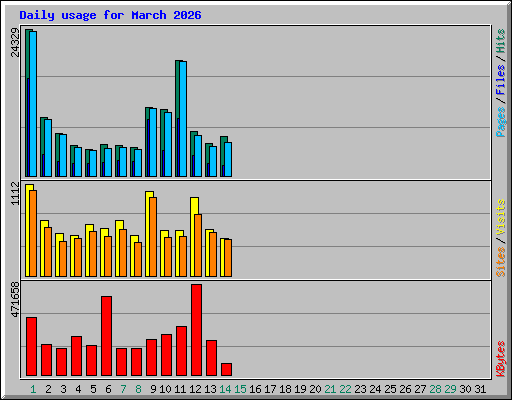Screen dimensions: 512x400
Task: Click the 'Daily usage for March 2026' title
Action: pos(110,15)
